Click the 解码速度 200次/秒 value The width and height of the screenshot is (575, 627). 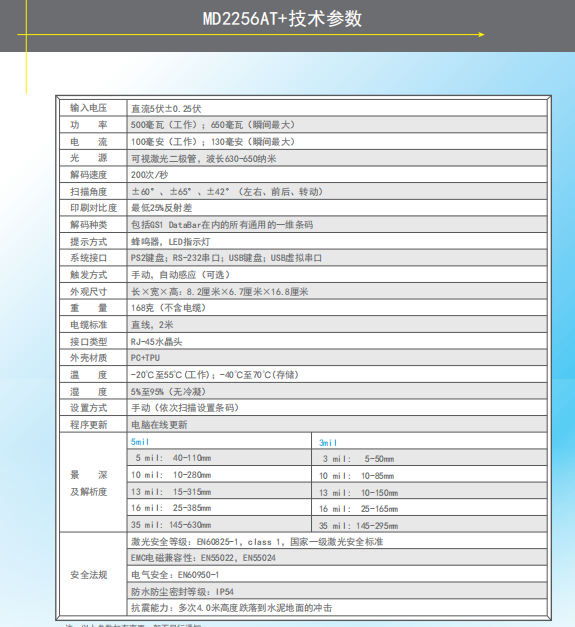pyautogui.click(x=150, y=175)
